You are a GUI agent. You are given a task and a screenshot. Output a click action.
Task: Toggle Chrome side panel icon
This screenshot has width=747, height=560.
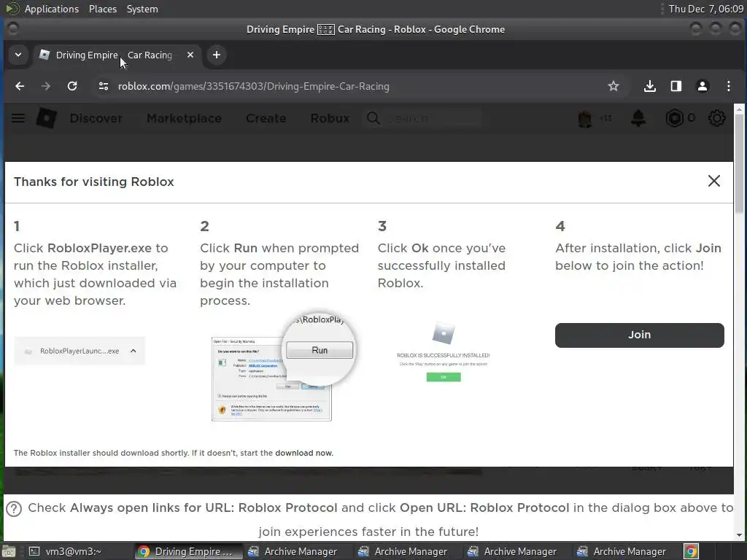(x=676, y=86)
